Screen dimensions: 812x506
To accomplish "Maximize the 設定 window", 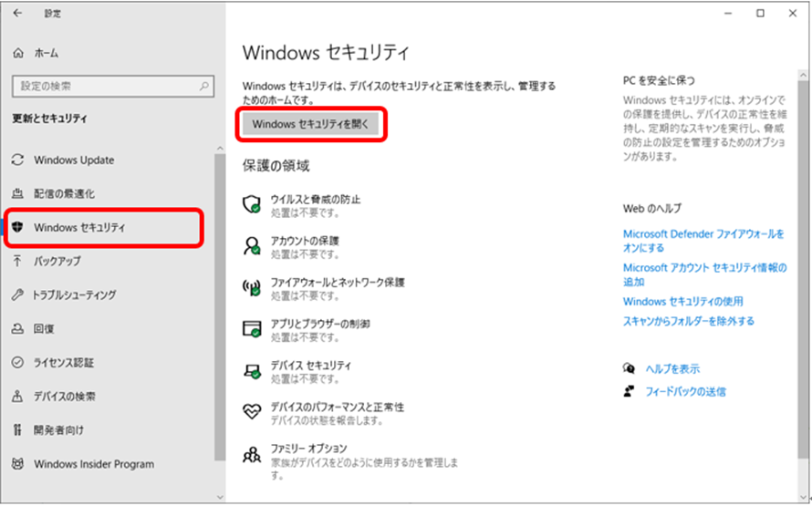I will (x=760, y=14).
